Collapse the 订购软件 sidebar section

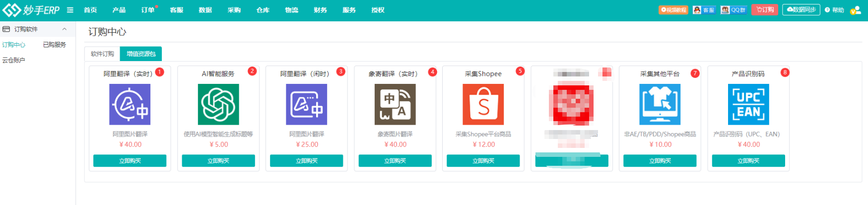pos(65,29)
